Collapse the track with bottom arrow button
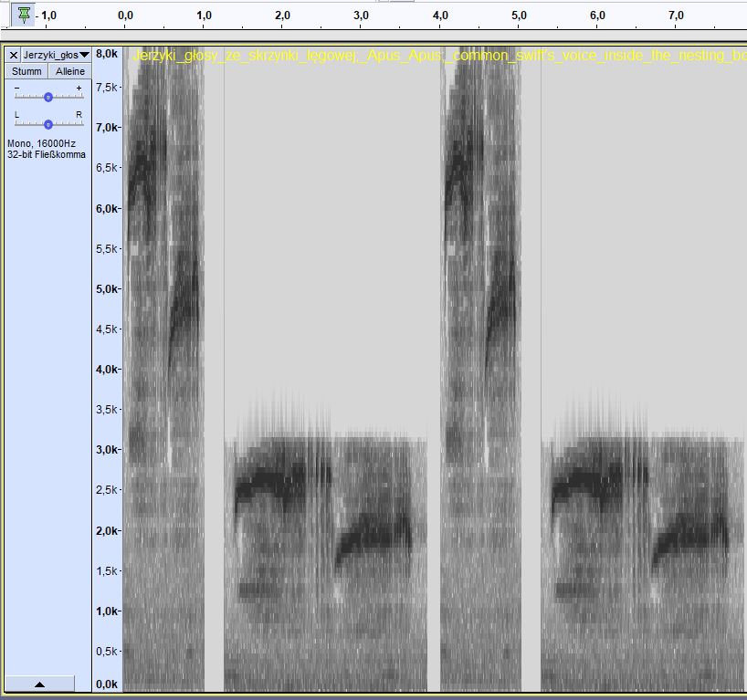The image size is (747, 700). pos(39,684)
